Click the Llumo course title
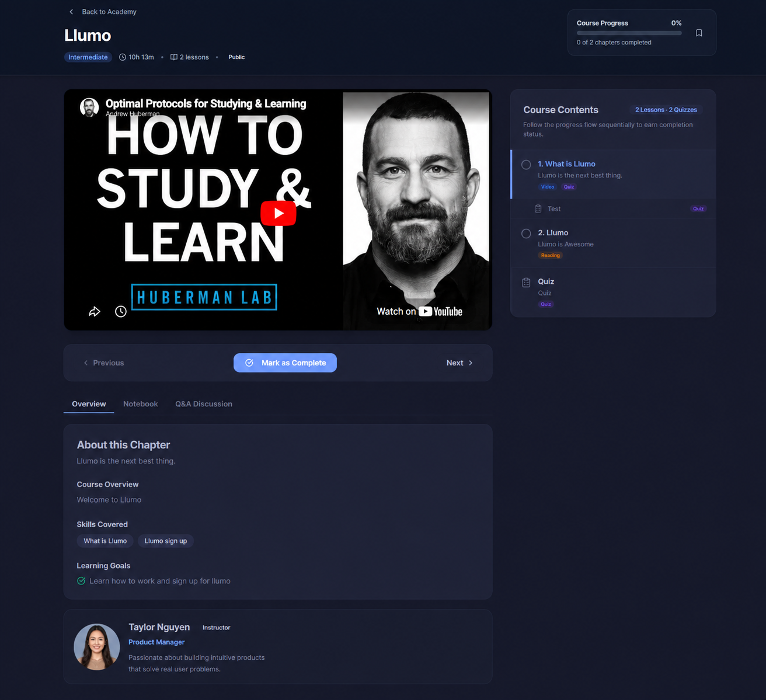 [88, 36]
